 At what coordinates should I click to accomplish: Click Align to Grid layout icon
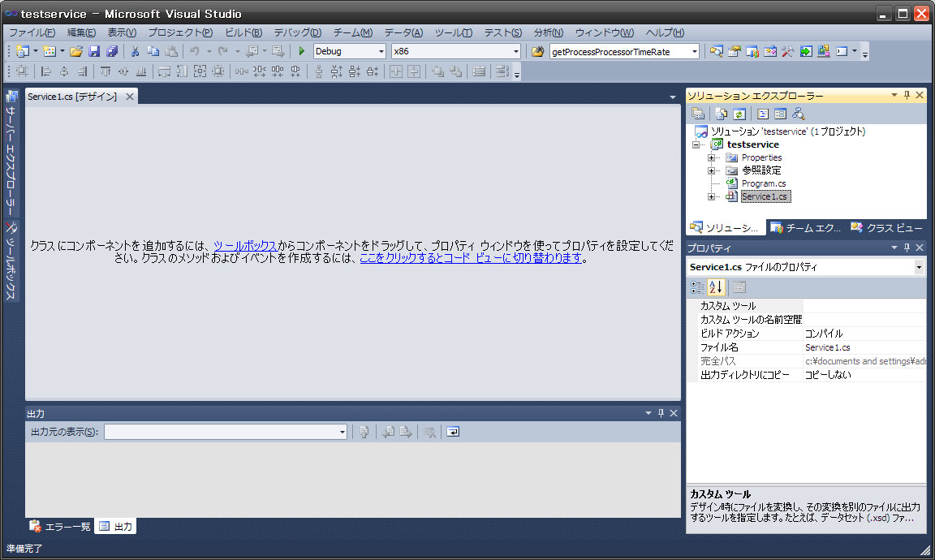(x=22, y=71)
